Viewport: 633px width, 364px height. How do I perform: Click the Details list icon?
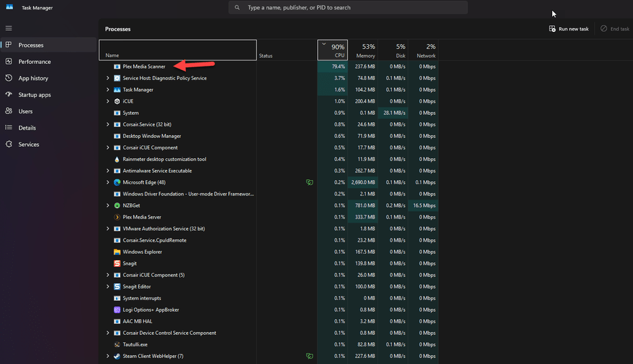pyautogui.click(x=8, y=128)
